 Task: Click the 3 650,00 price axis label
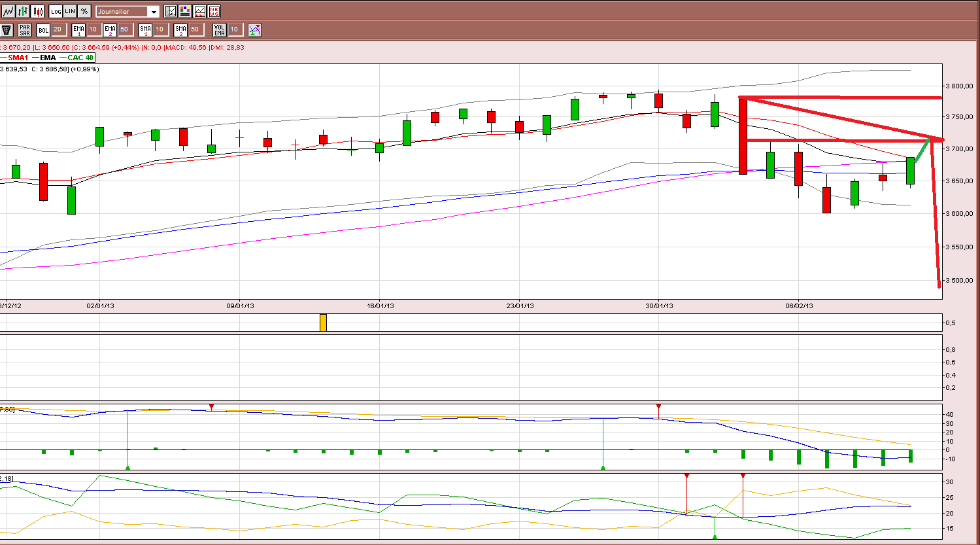pos(959,181)
